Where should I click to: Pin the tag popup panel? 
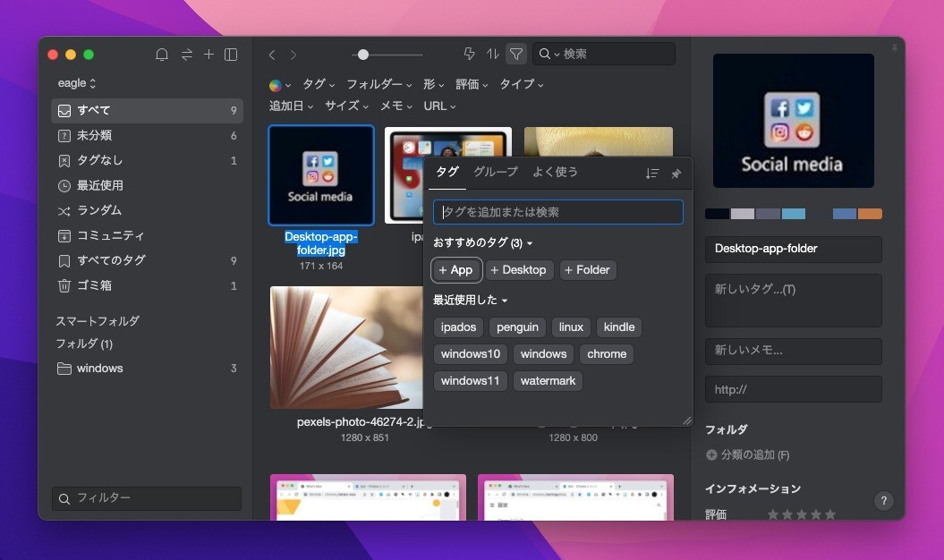[676, 174]
